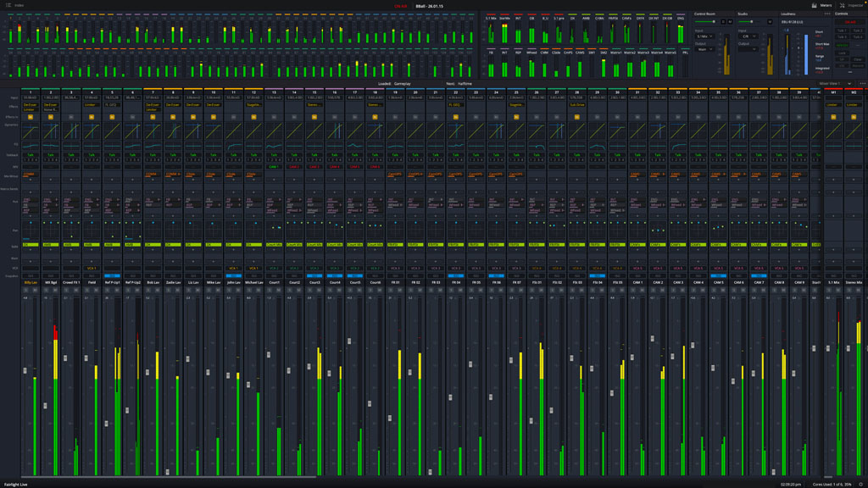Toggle Effects In on channel 3
Screen dimensions: 868x488
tap(71, 117)
